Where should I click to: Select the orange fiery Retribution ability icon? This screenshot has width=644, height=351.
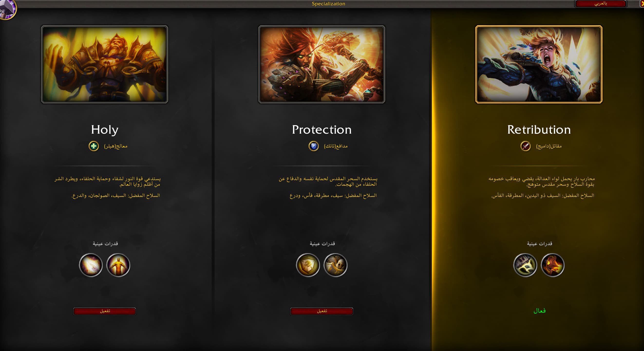click(x=552, y=265)
